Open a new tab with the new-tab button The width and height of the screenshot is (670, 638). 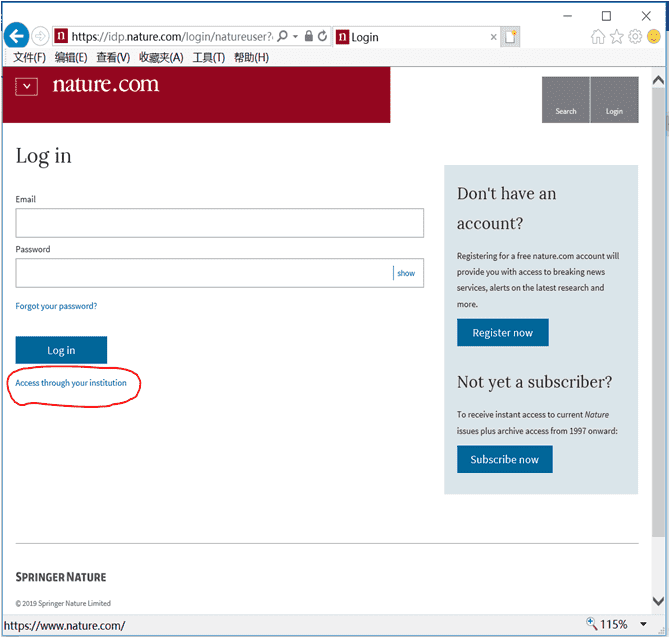pos(511,37)
